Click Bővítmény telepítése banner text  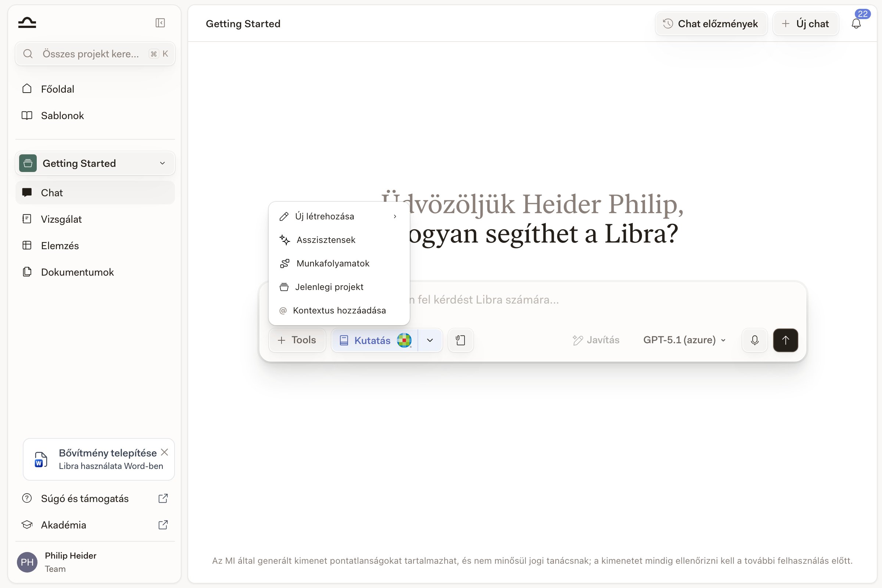pyautogui.click(x=108, y=453)
